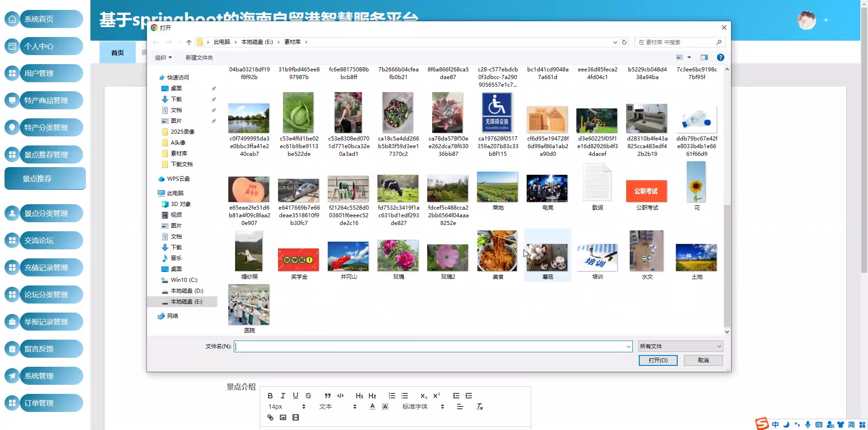Screen dimensions: 868x430
Task: Go up one folder level with the up arrow
Action: 189,42
